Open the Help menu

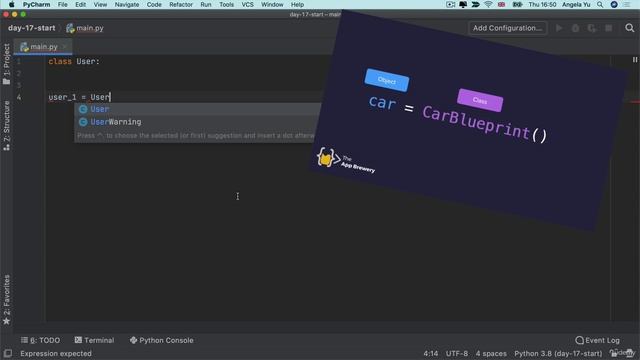point(297,4)
